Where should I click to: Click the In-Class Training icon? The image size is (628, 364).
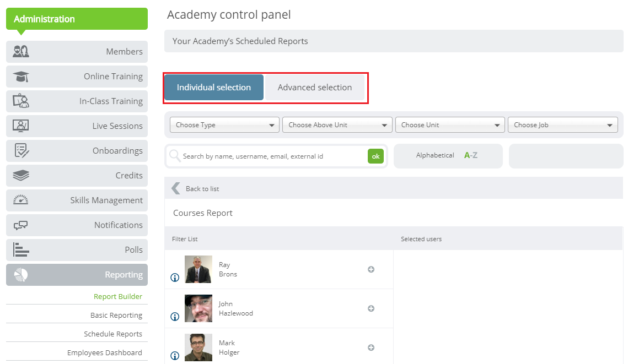coord(21,101)
